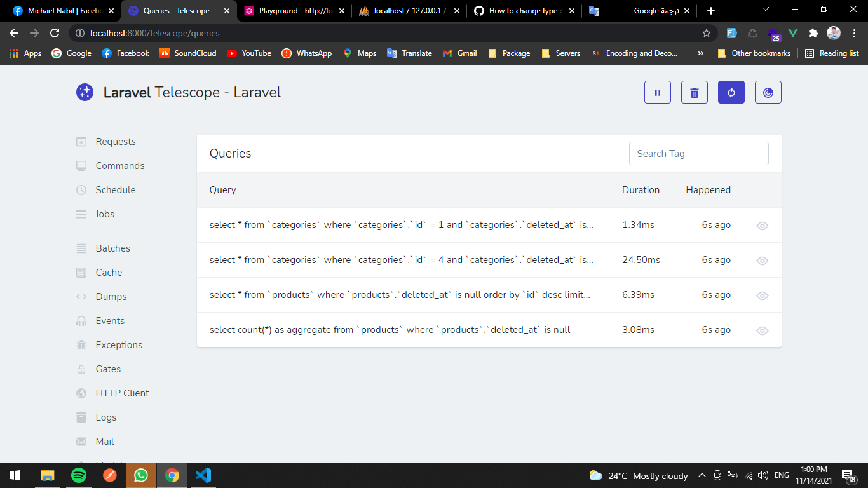868x488 pixels.
Task: Open Other bookmarks folder
Action: pos(754,53)
